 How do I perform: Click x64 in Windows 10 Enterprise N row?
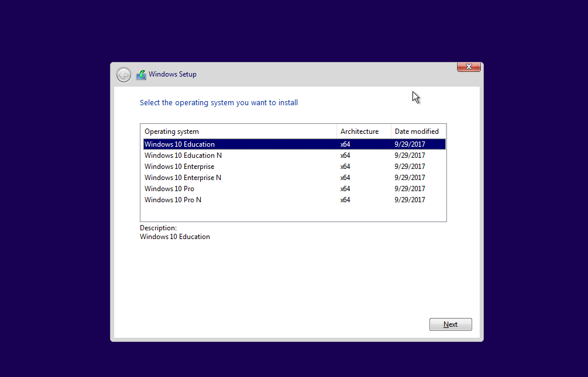coord(345,178)
